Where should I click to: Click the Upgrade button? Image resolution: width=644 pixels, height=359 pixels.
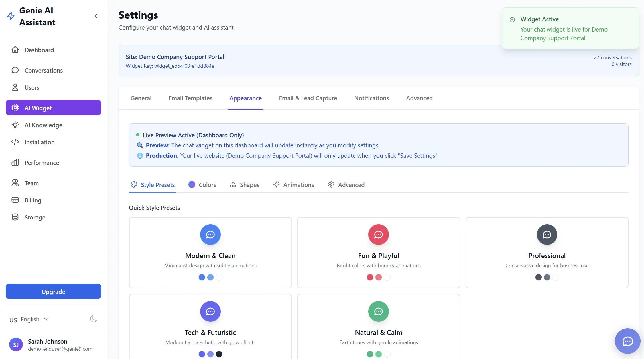[x=53, y=291]
